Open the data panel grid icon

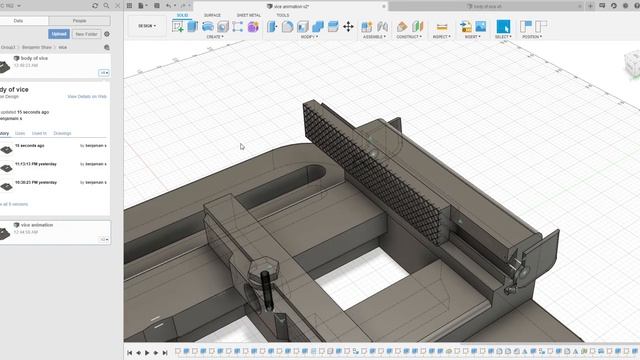pyautogui.click(x=130, y=6)
